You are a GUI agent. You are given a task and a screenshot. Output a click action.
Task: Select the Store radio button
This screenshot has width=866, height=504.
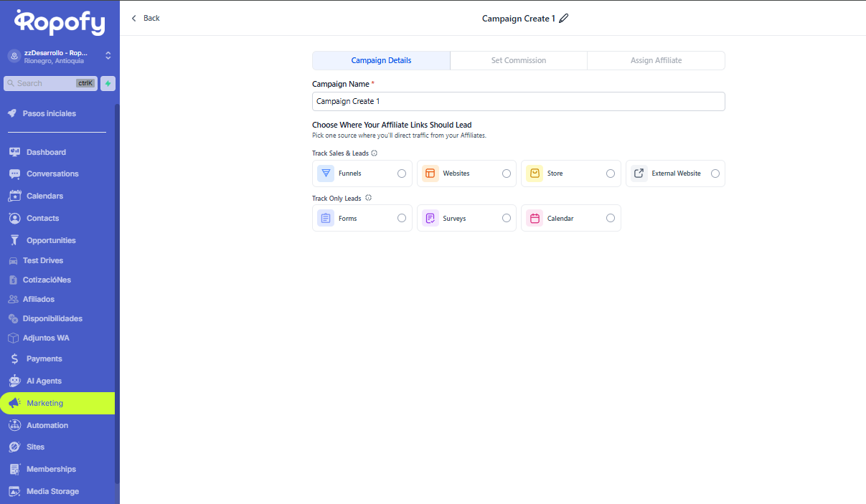click(611, 173)
